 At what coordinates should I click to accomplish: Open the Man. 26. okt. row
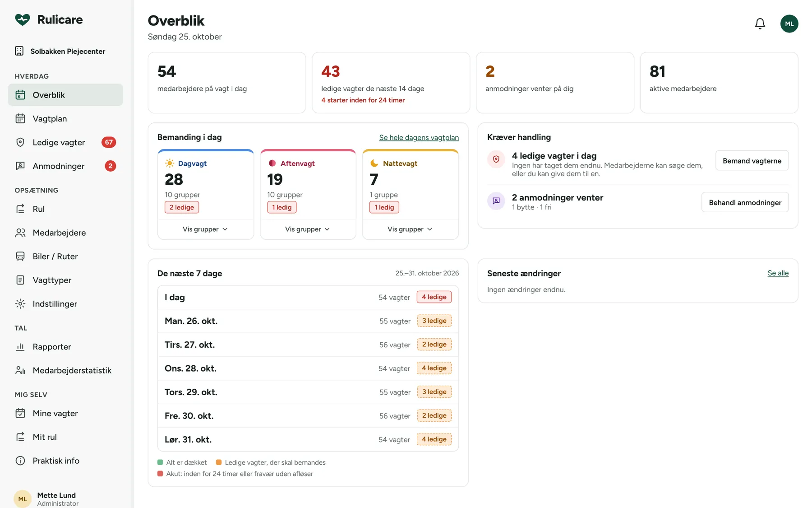[308, 321]
